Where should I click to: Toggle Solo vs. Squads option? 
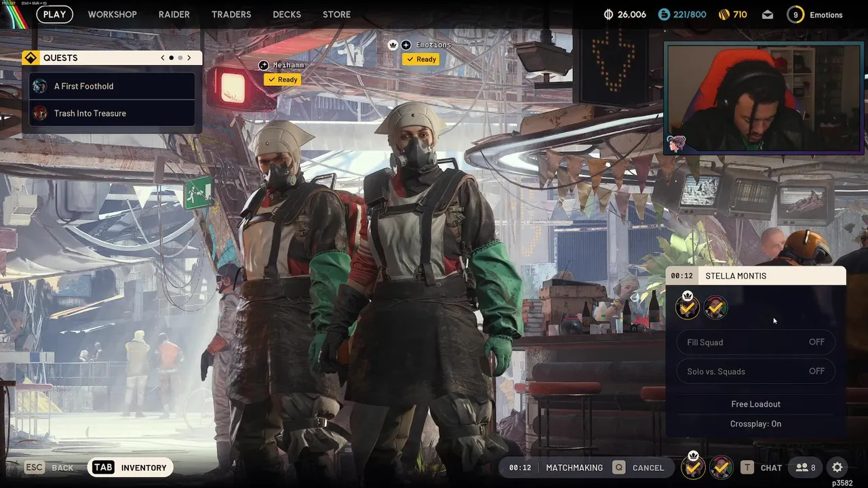[x=755, y=371]
